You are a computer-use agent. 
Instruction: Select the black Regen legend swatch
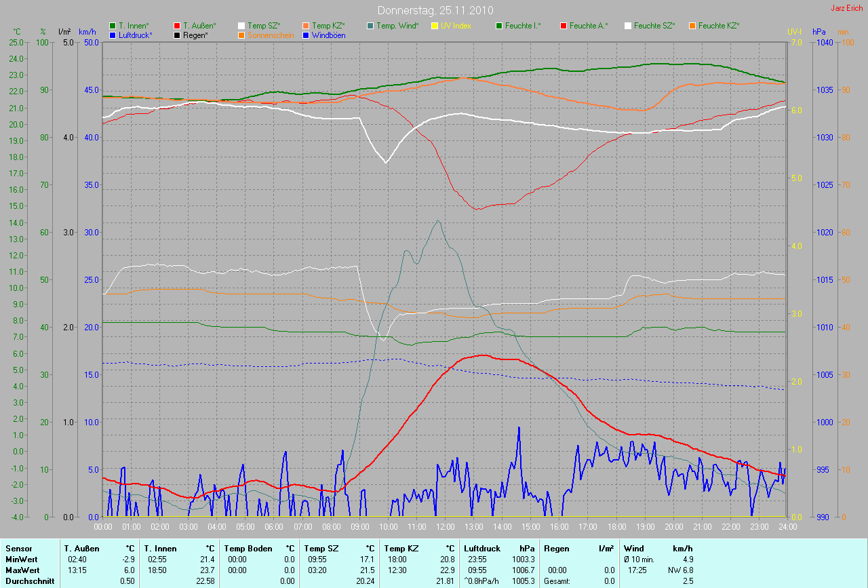click(178, 35)
